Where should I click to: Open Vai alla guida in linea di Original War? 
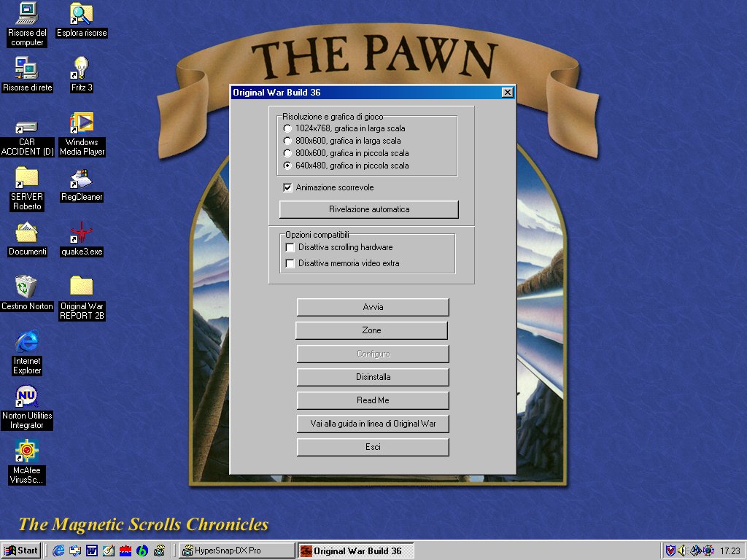(373, 424)
